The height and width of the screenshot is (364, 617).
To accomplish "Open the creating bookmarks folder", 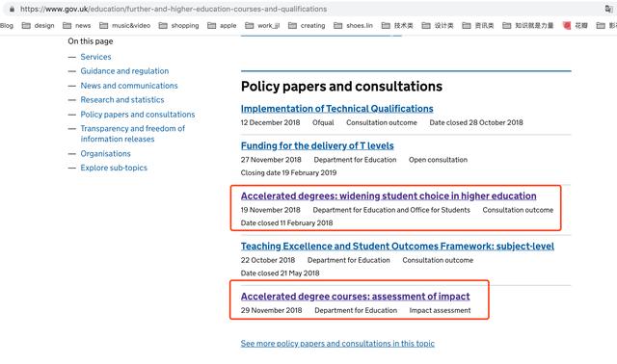I will pyautogui.click(x=307, y=26).
